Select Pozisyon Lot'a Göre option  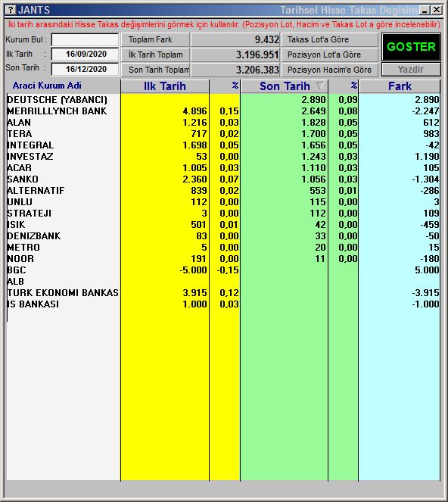(330, 55)
